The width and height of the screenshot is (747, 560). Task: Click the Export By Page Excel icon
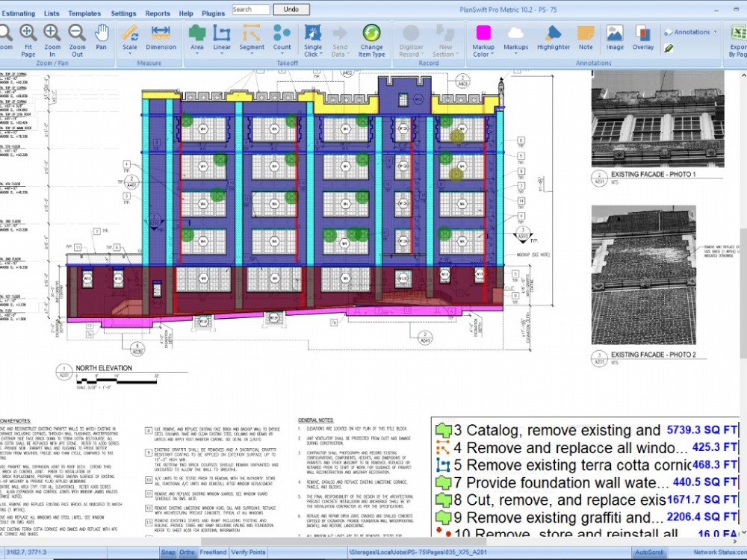click(x=738, y=34)
